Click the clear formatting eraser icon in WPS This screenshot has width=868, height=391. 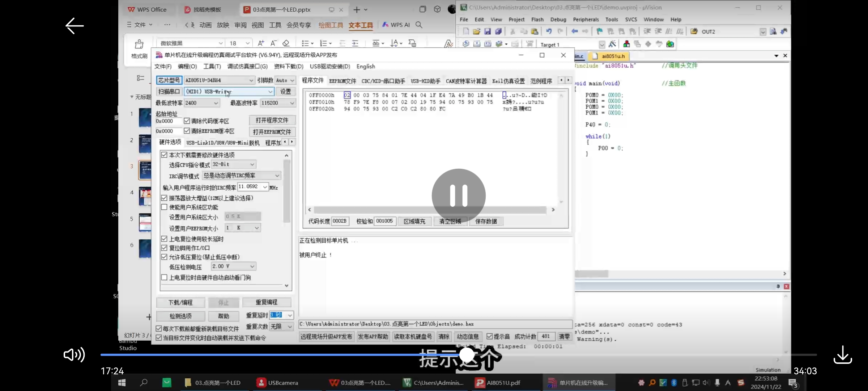coord(286,43)
